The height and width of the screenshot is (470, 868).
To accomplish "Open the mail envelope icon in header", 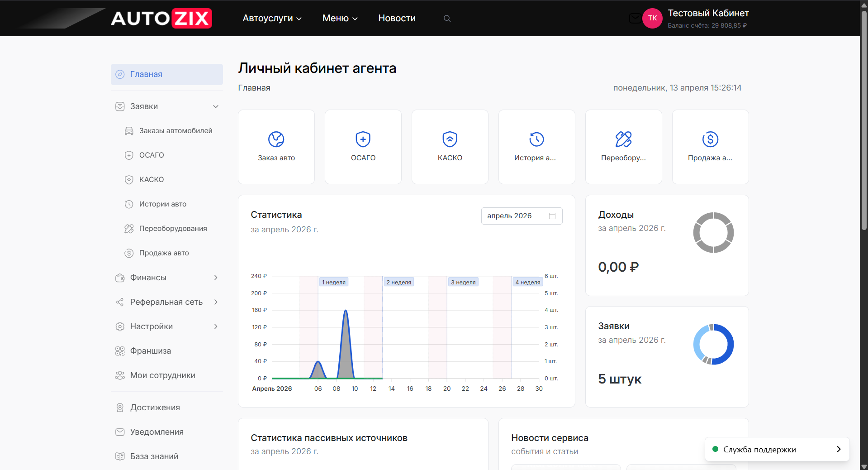I will 635,18.
